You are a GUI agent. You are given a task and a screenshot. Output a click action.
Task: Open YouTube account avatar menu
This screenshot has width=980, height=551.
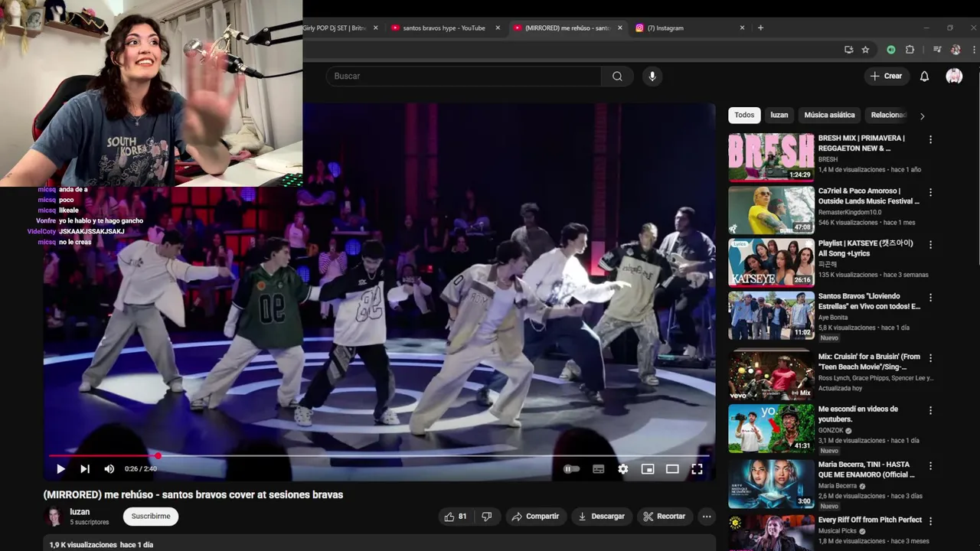954,76
